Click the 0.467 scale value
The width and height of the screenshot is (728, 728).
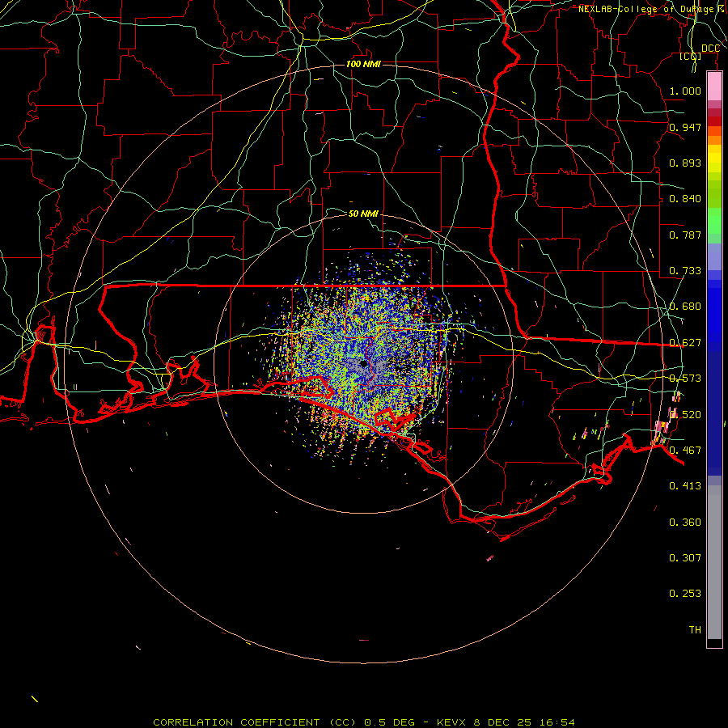tap(685, 451)
